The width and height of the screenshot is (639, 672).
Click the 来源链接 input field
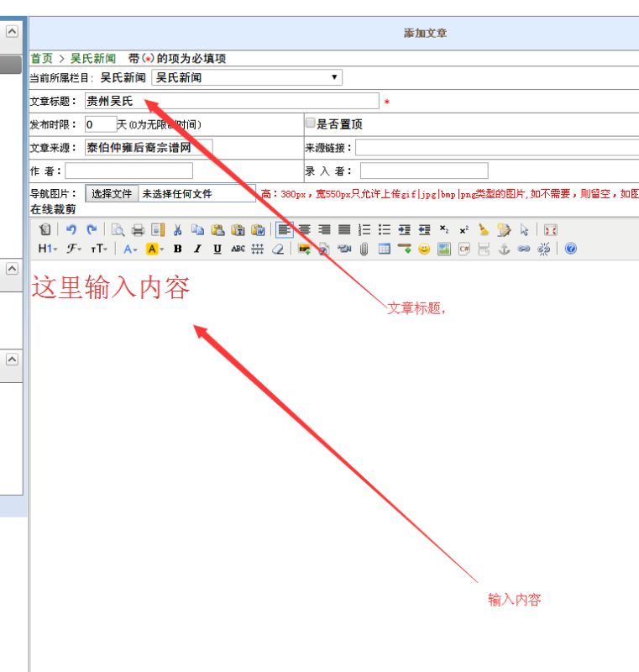coord(495,148)
